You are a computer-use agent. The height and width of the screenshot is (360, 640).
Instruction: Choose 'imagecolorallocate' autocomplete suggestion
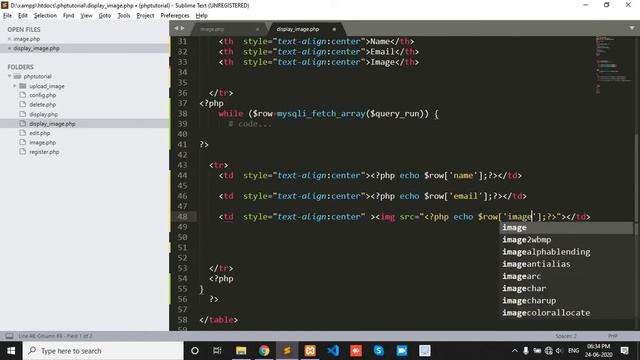coord(567,313)
